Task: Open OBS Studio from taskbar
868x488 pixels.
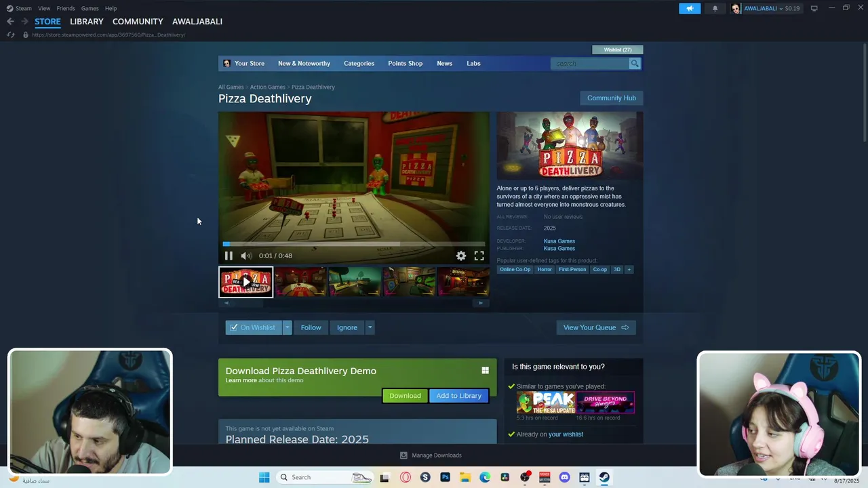Action: click(525, 477)
